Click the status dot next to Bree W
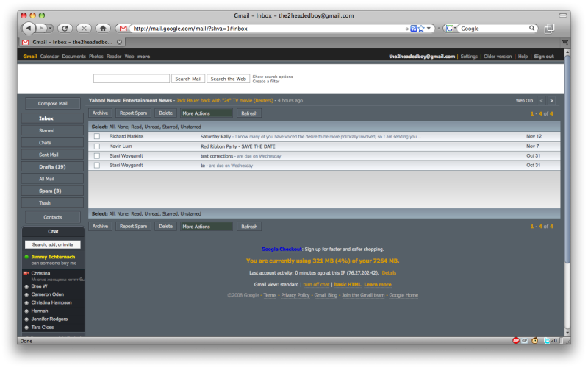588x368 pixels. 26,286
